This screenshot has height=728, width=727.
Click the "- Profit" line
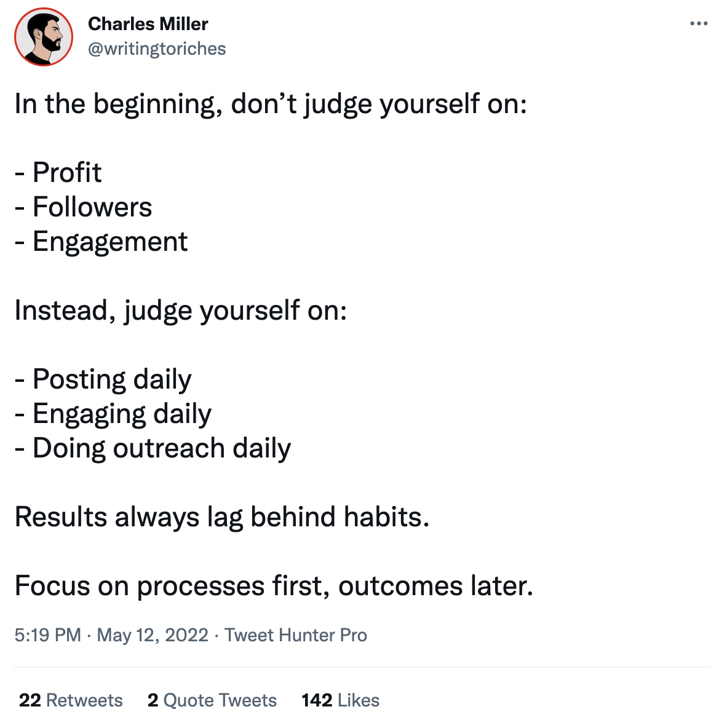(58, 173)
